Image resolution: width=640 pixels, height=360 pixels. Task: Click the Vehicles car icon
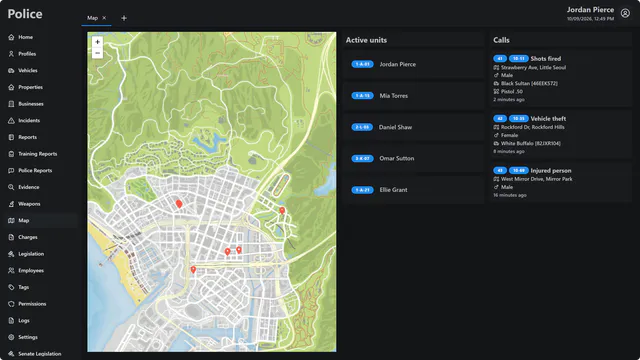point(11,71)
